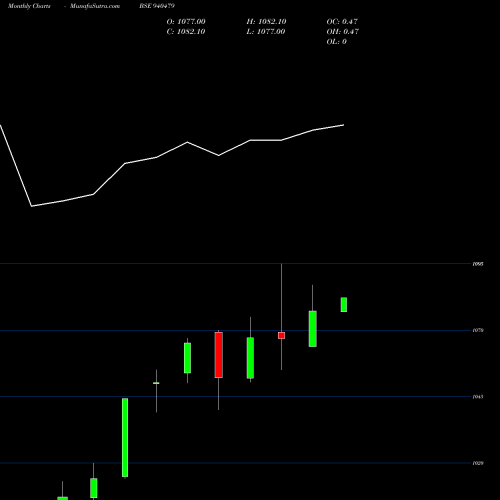Click the 1079 price axis label
The width and height of the screenshot is (500, 500).
pos(478,330)
